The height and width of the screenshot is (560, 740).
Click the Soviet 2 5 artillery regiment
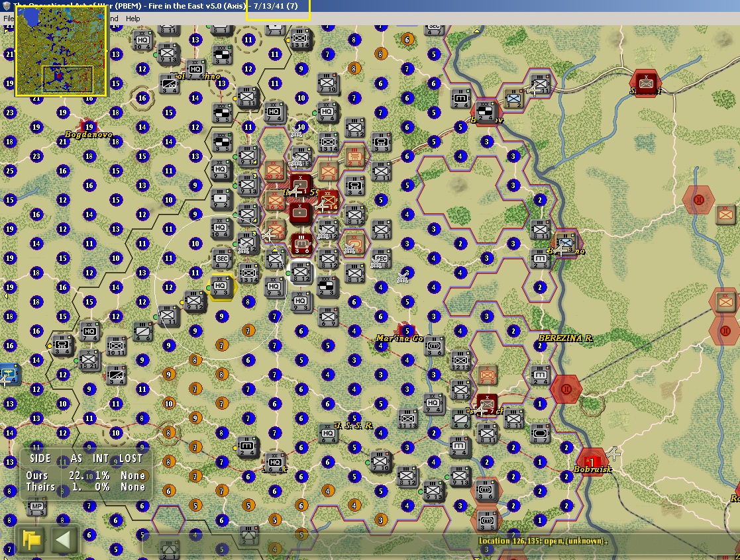click(x=354, y=156)
